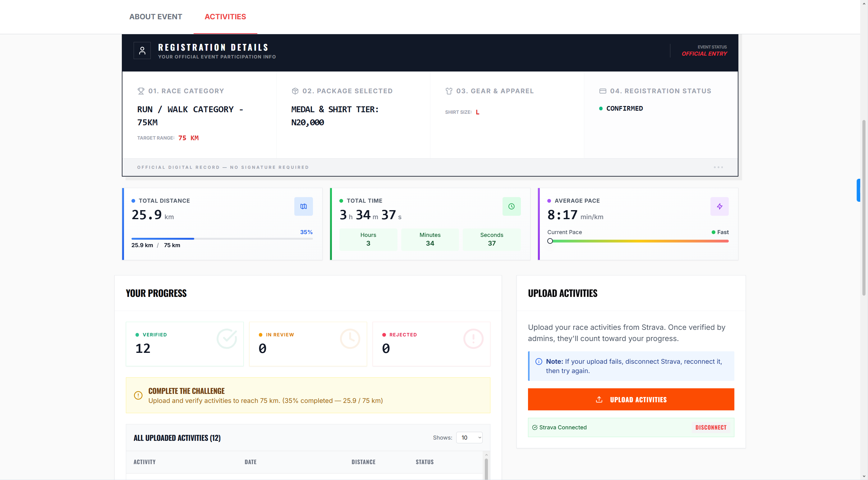Click the STATUS column header
Screen dimensions: 868x480
pyautogui.click(x=425, y=462)
